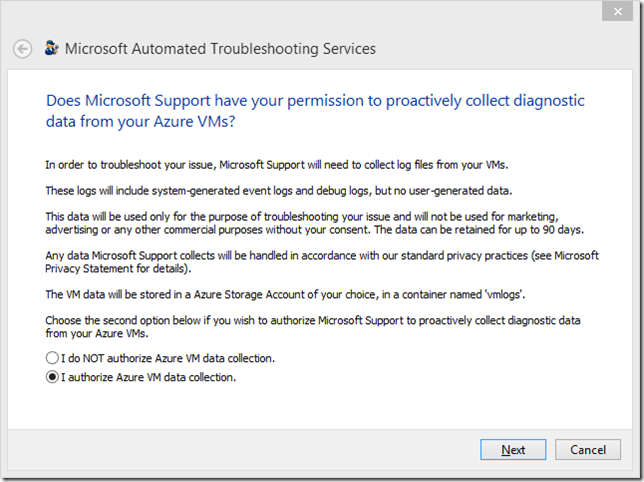Screen dimensions: 644x482
Task: Select the 'I do NOT authorize' radio button
Action: [x=52, y=358]
